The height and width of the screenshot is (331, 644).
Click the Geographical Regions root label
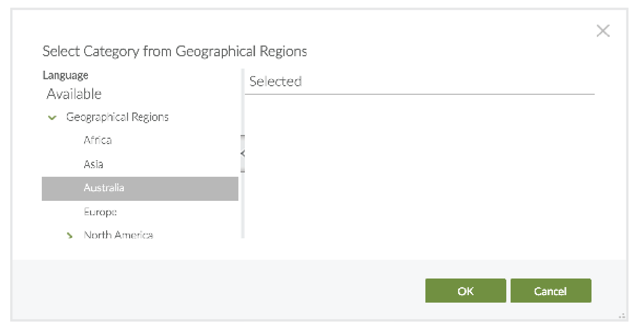tap(117, 117)
